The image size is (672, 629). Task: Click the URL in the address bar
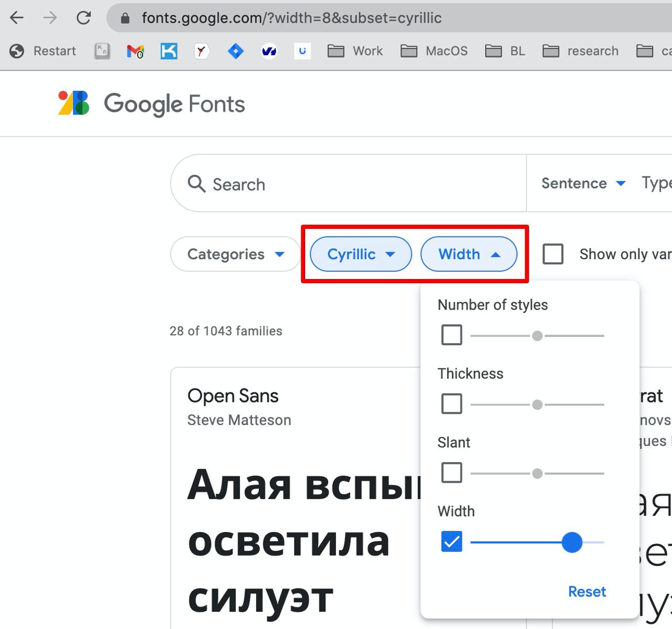[x=292, y=18]
